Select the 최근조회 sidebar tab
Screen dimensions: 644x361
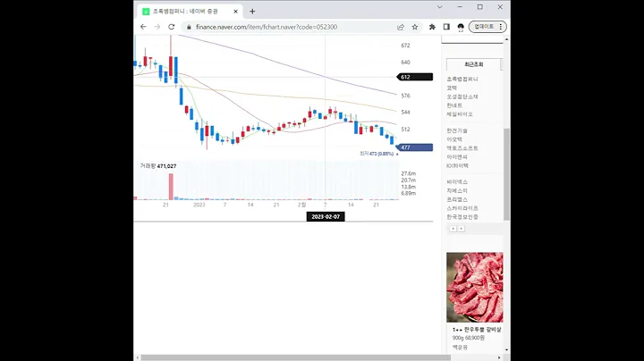pos(473,64)
